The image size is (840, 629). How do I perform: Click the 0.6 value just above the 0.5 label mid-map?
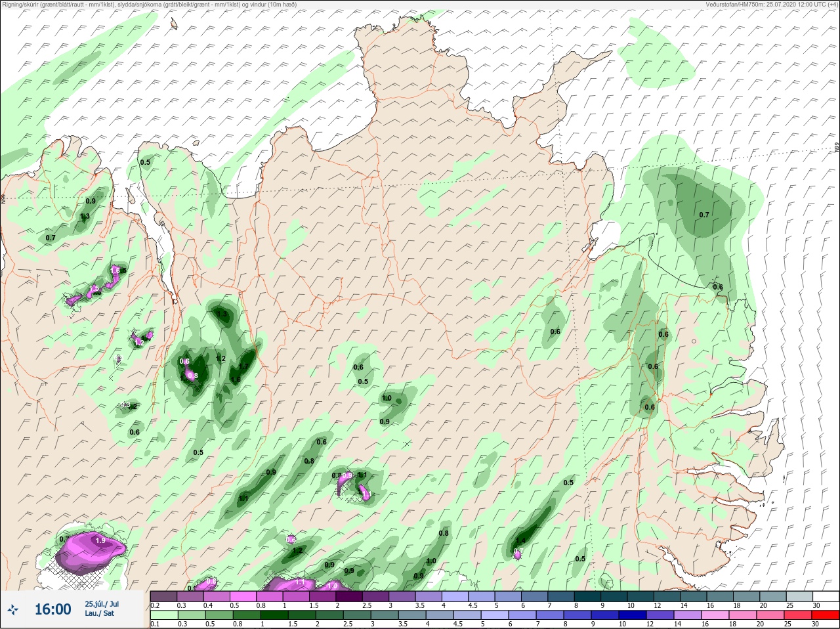(358, 367)
